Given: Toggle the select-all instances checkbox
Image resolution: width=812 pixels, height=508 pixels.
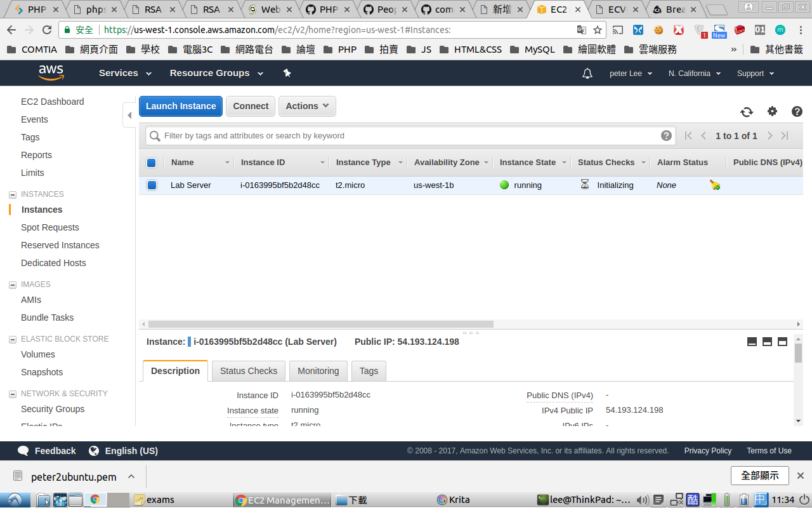Looking at the screenshot, I should pos(152,163).
